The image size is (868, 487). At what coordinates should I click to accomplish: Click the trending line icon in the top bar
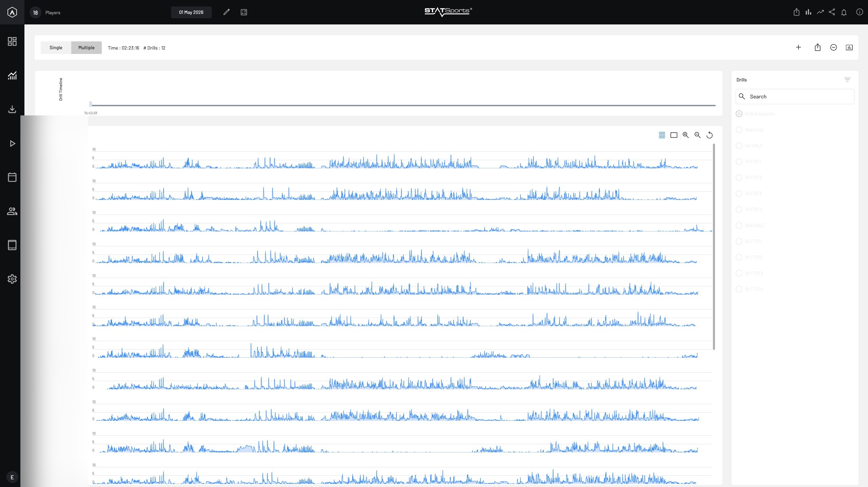pos(820,12)
